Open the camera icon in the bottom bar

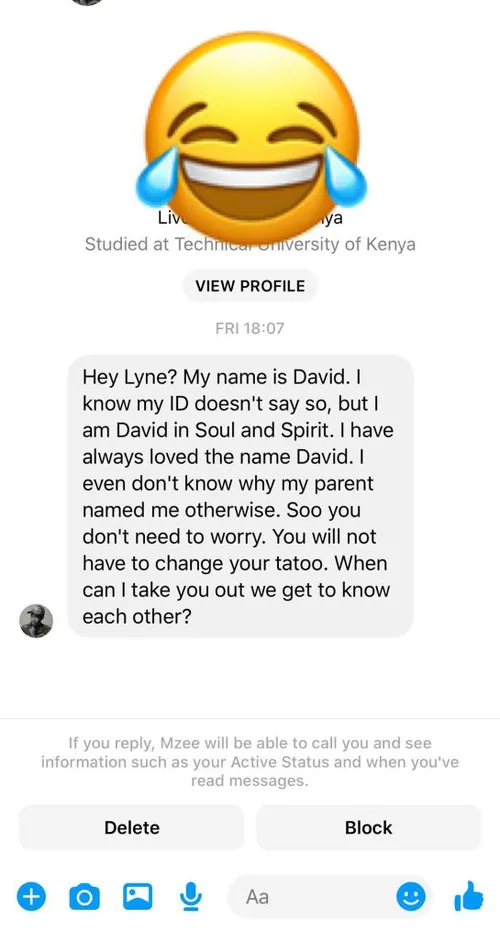point(84,896)
